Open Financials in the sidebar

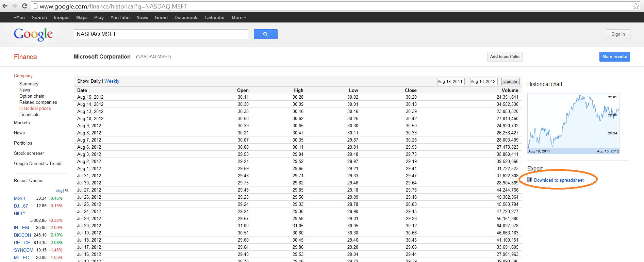29,114
